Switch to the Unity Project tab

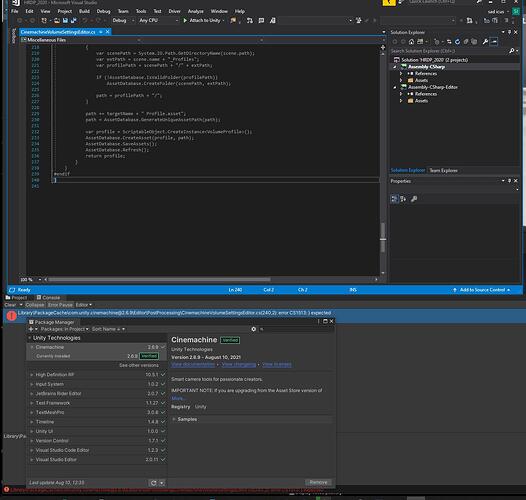click(16, 298)
